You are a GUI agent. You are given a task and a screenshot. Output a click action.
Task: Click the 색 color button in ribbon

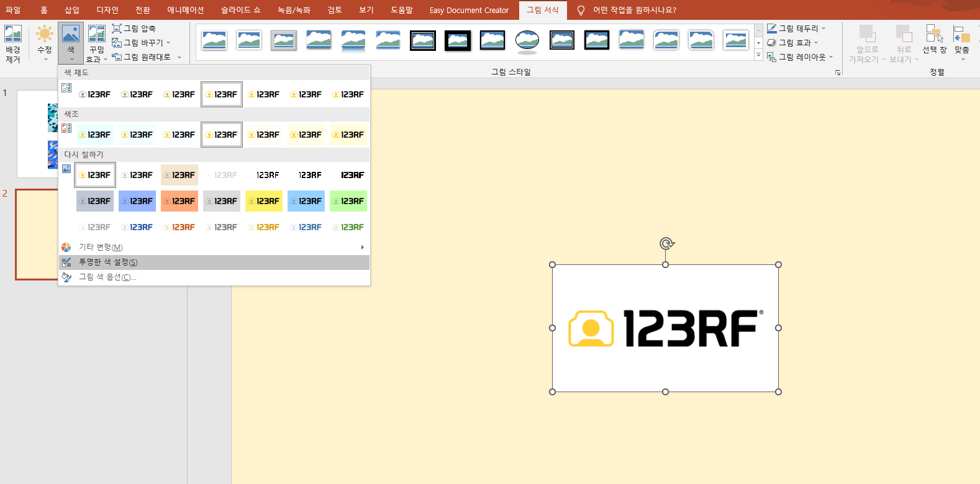[71, 43]
